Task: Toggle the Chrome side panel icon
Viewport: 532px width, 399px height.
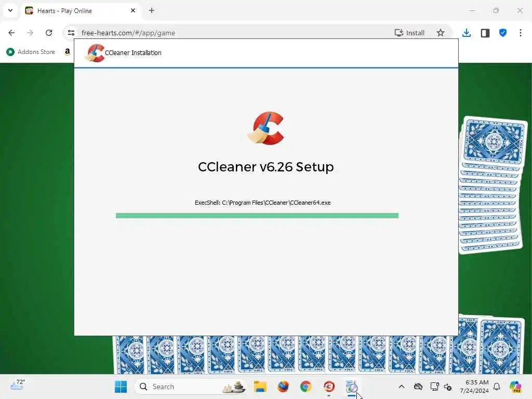Action: [485, 33]
